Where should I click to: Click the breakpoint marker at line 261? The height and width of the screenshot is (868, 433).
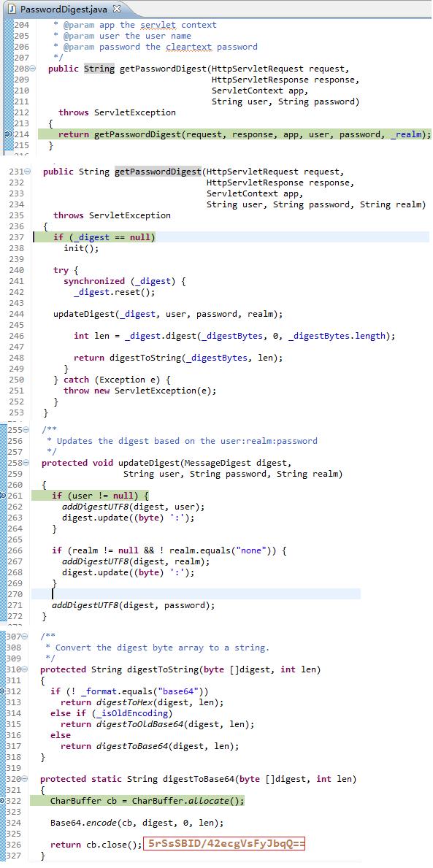pyautogui.click(x=3, y=496)
